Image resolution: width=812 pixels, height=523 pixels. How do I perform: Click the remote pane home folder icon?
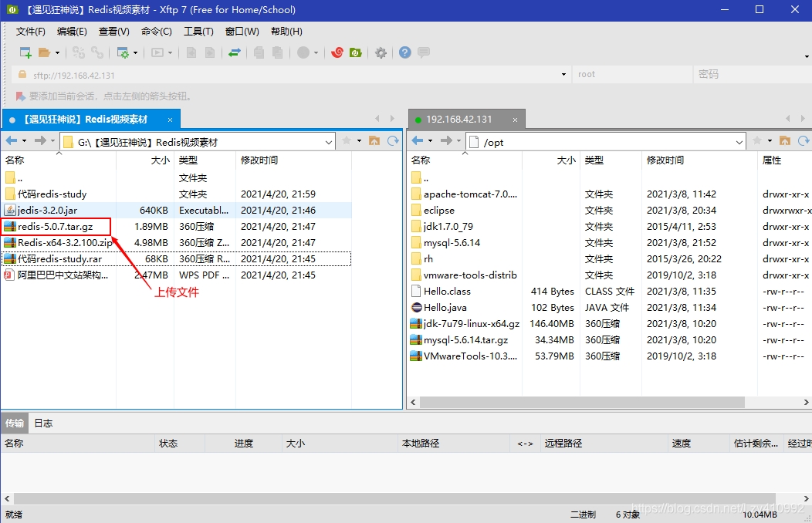pyautogui.click(x=784, y=140)
